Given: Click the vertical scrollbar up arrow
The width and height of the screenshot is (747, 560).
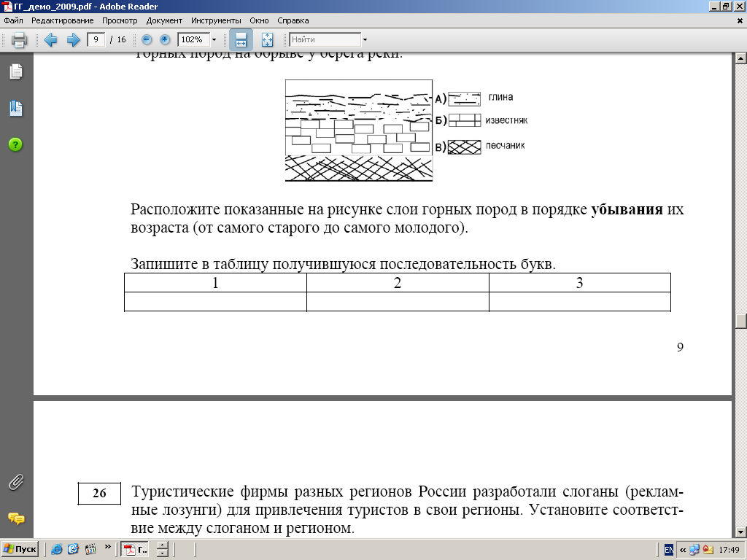Looking at the screenshot, I should [740, 58].
